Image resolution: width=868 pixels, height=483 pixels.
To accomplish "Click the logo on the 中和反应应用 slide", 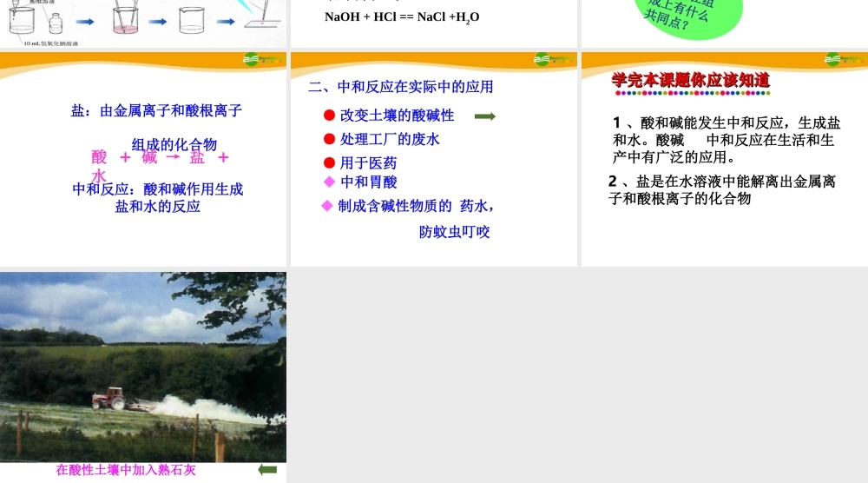I will (x=554, y=59).
